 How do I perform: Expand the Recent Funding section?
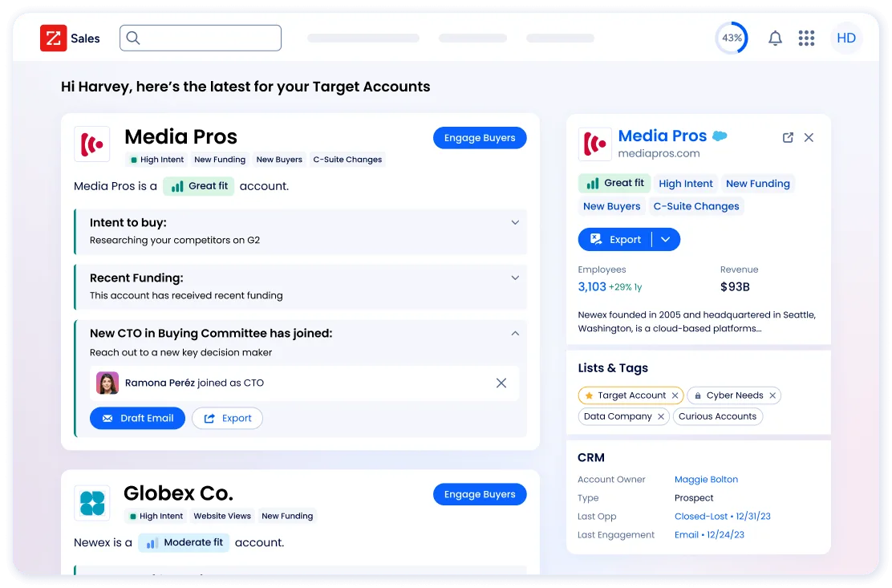[x=515, y=278]
